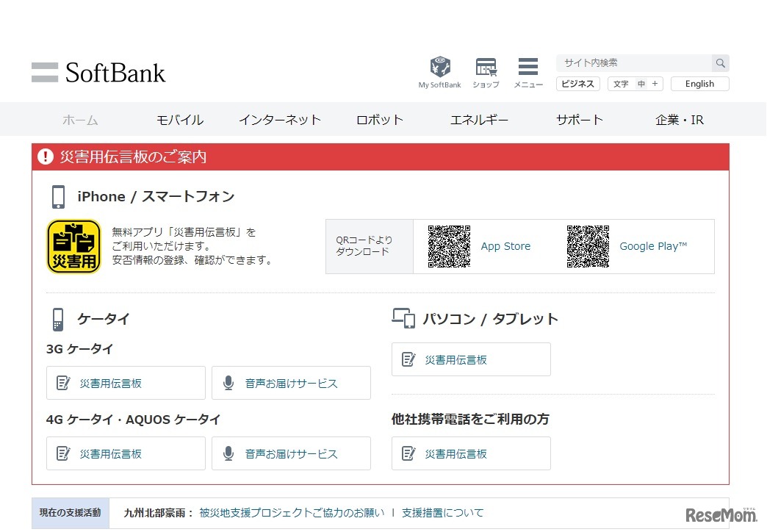Open the モバイル menu
The image size is (767, 532).
pos(180,120)
